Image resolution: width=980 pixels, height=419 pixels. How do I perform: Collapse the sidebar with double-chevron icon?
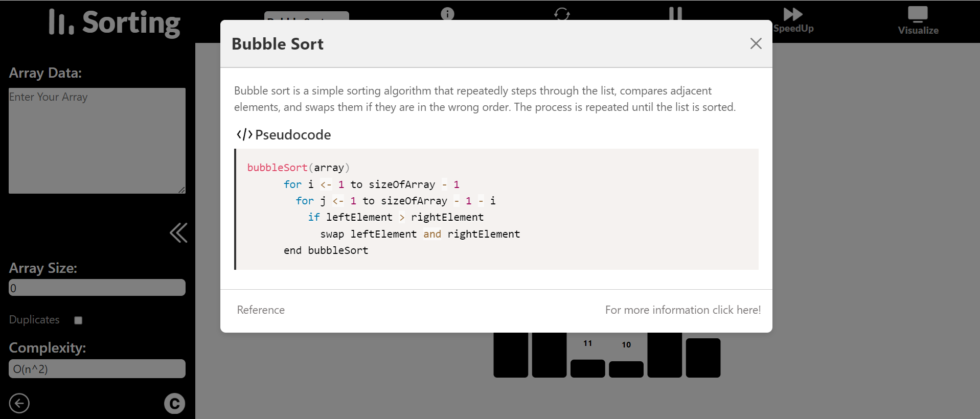pos(178,233)
